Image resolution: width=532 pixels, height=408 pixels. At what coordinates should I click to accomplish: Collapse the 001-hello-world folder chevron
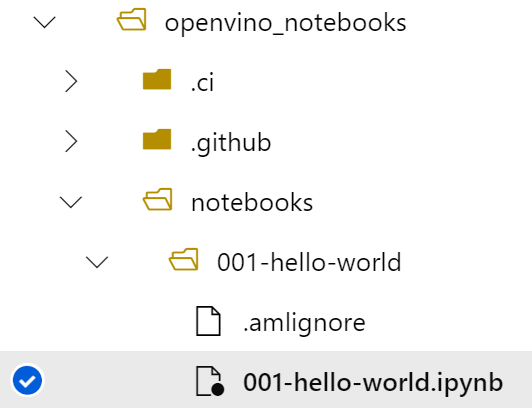97,262
